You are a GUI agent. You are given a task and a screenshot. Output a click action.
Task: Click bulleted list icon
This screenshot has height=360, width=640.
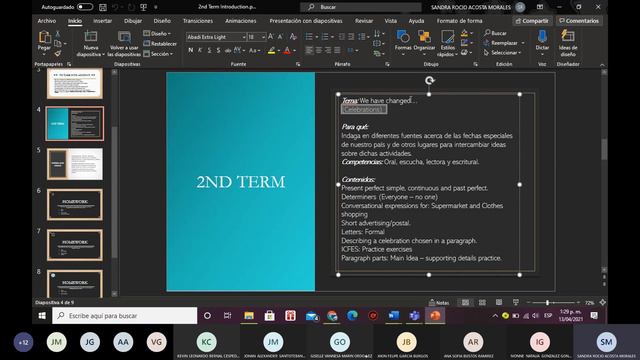(309, 37)
